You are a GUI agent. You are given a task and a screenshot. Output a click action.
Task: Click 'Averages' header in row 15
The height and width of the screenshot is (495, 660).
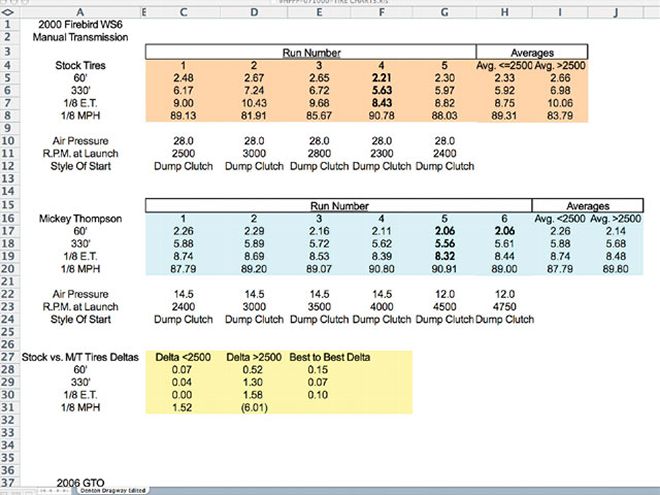[588, 206]
